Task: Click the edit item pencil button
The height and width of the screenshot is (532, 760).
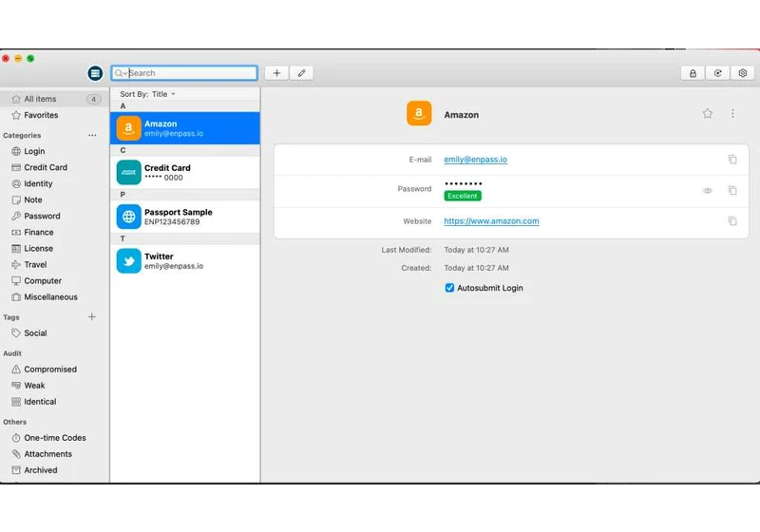Action: coord(301,73)
